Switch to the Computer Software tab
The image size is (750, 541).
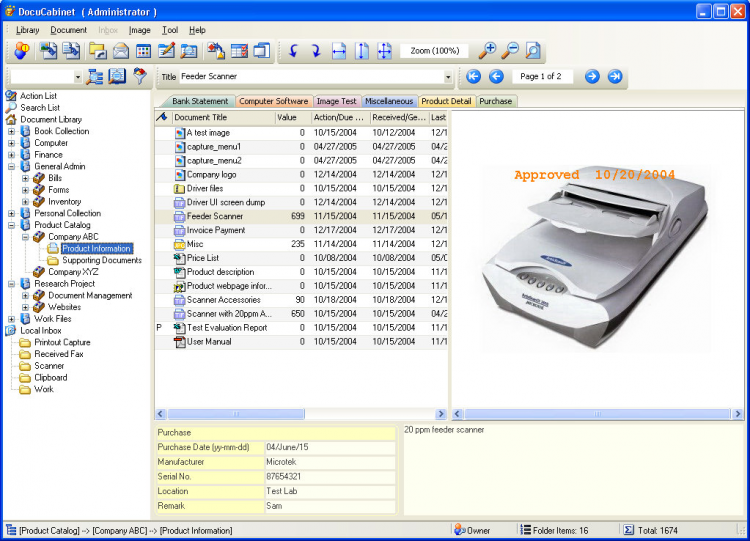pyautogui.click(x=274, y=101)
